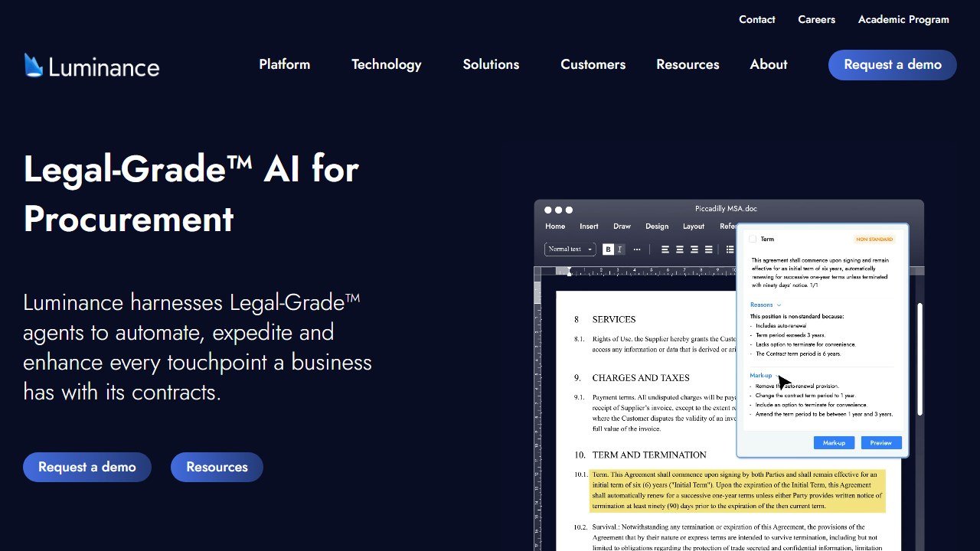This screenshot has height=551, width=980.
Task: Click 'Includes auto-renewal' reason
Action: tap(781, 326)
